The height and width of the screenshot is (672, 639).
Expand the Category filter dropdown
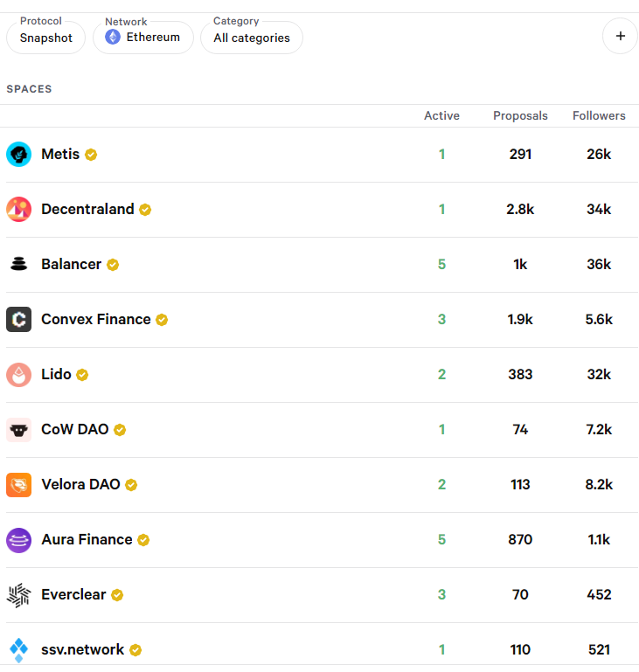(x=252, y=38)
